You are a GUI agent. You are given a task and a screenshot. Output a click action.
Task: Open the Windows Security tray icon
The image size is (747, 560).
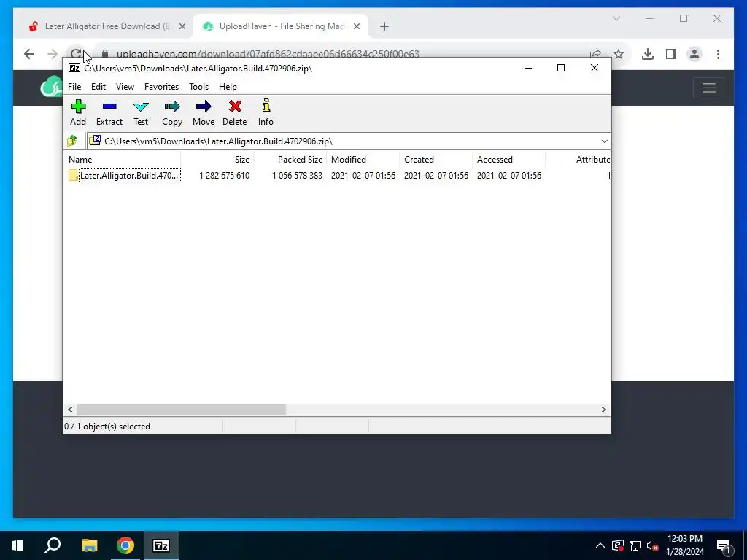tap(618, 545)
